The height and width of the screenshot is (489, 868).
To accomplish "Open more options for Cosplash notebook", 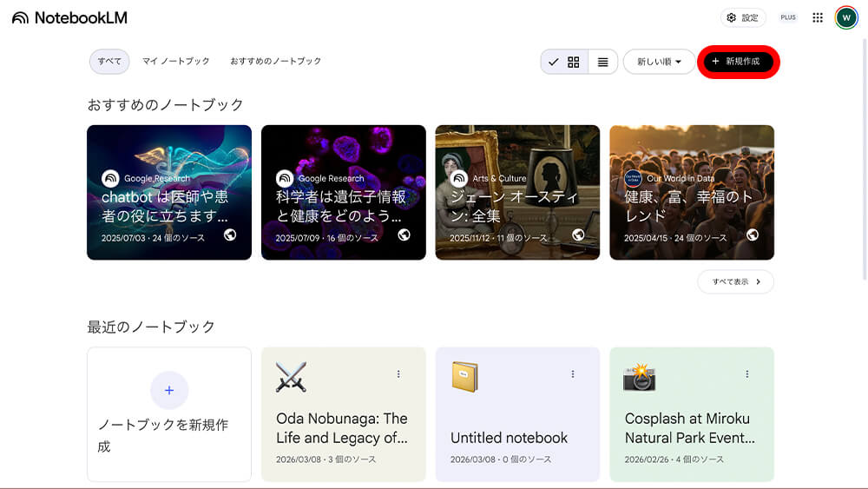I will (747, 374).
